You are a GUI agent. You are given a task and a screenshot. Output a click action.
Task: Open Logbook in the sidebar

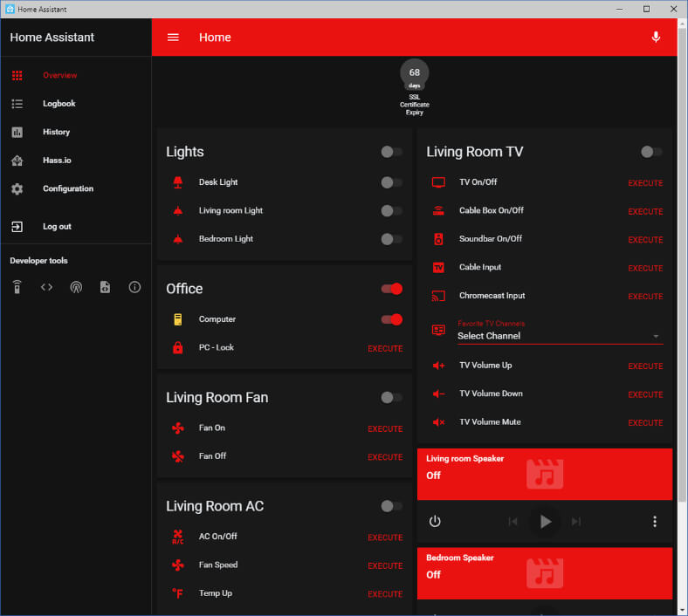pos(76,104)
